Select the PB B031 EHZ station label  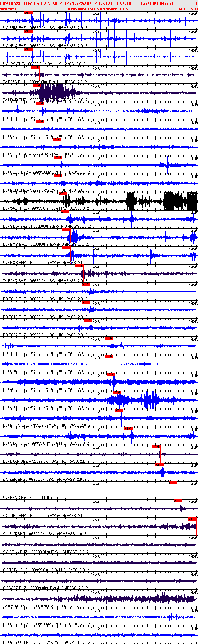coord(14,353)
